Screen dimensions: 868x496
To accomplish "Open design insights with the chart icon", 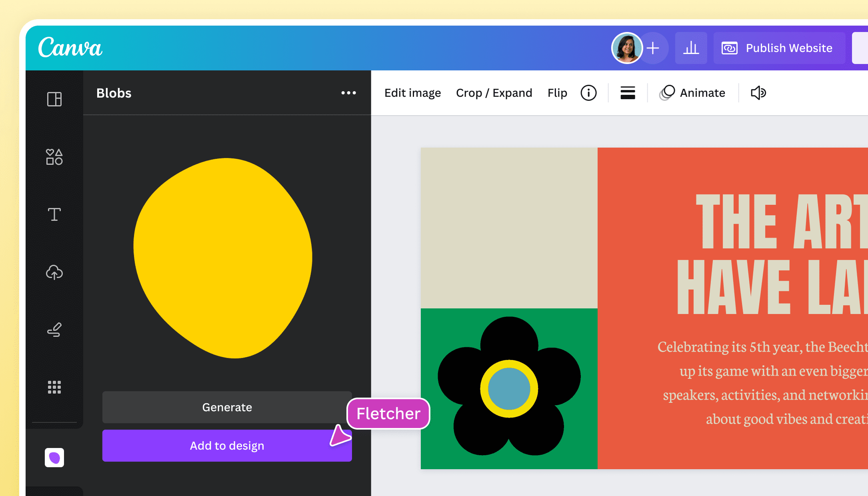I will pyautogui.click(x=691, y=48).
